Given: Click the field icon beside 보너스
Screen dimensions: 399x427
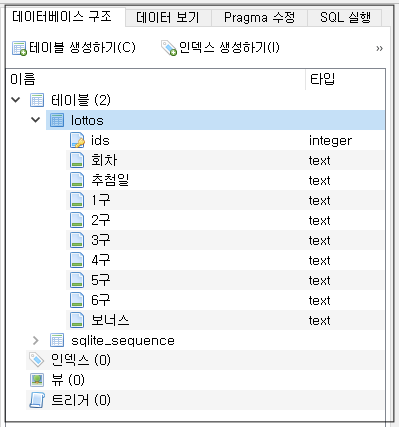Looking at the screenshot, I should pos(77,320).
